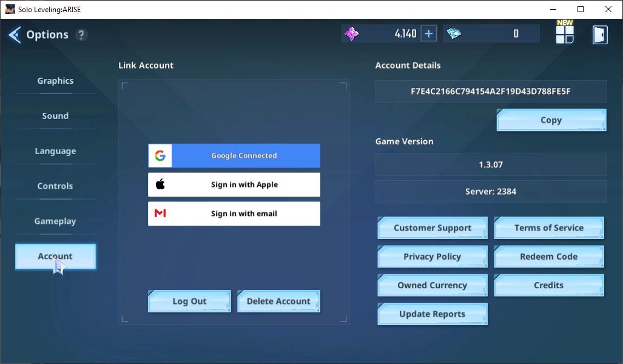Show the Credits
This screenshot has width=623, height=364.
(x=549, y=285)
